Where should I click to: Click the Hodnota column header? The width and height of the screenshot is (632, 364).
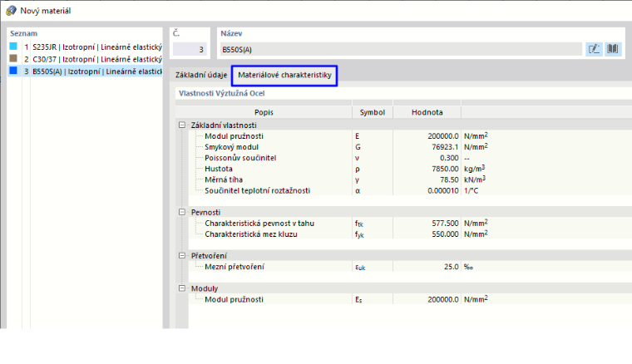(427, 112)
